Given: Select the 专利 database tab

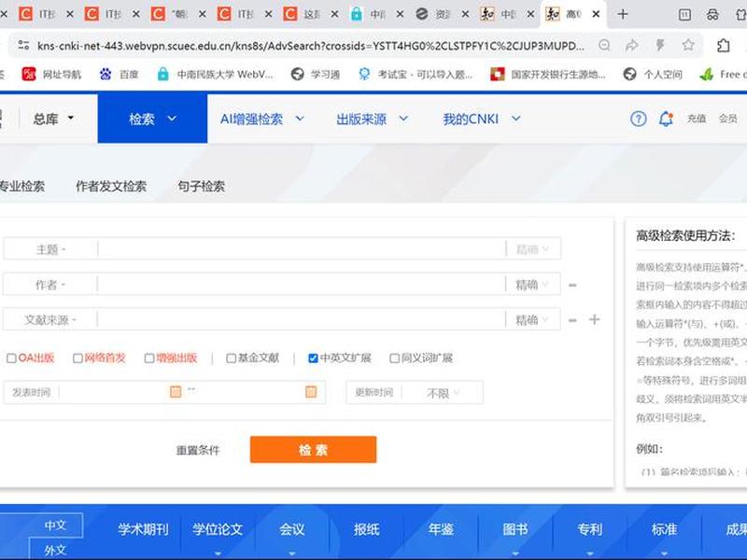Looking at the screenshot, I should pos(590,529).
